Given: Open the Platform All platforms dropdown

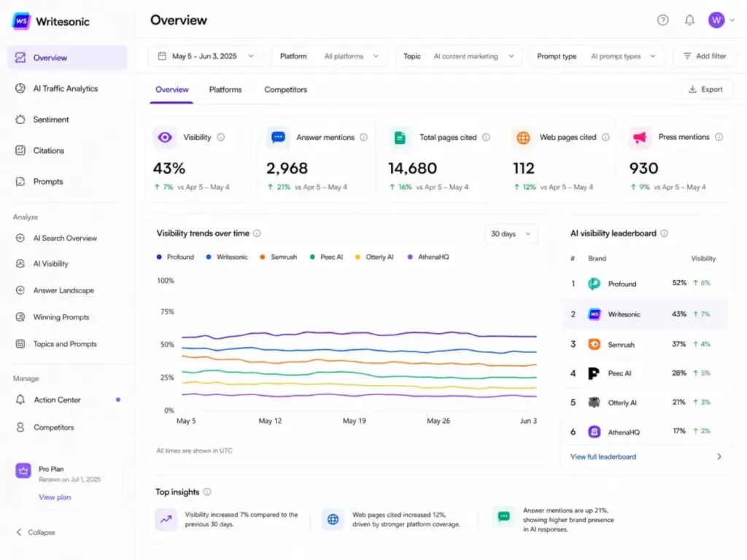Looking at the screenshot, I should click(x=330, y=56).
